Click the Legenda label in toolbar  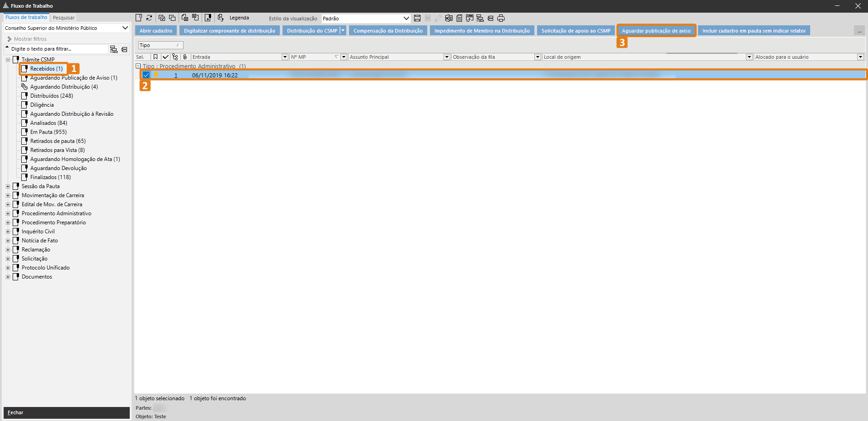tap(239, 18)
